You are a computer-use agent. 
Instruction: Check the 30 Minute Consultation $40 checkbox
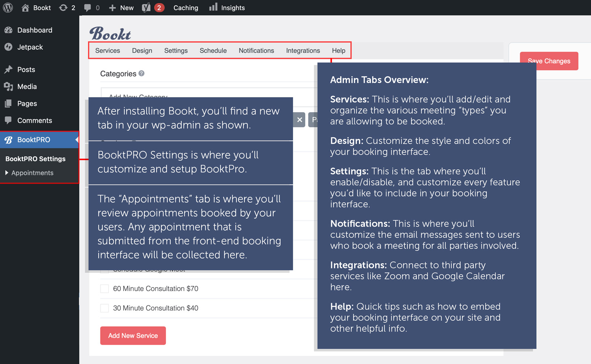[x=105, y=308]
